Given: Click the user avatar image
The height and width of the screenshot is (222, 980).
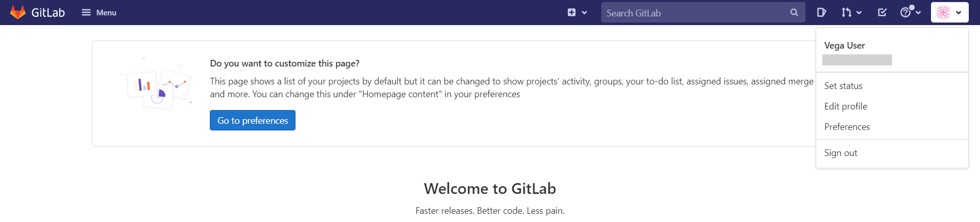Looking at the screenshot, I should [944, 12].
